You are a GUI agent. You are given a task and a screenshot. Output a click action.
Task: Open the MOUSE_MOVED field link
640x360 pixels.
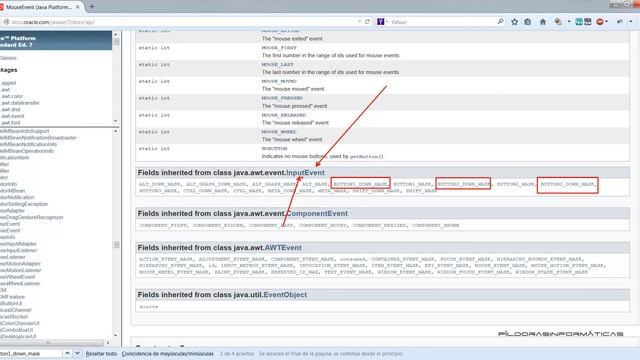tap(279, 81)
